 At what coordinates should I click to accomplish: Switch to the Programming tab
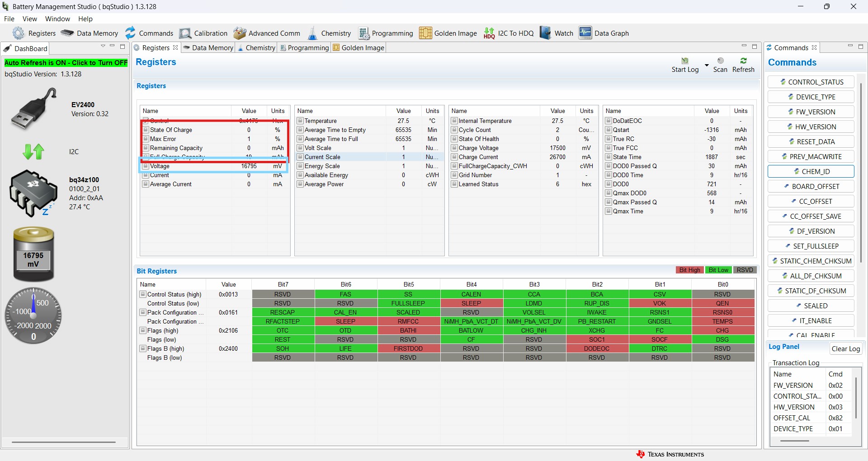(x=304, y=48)
